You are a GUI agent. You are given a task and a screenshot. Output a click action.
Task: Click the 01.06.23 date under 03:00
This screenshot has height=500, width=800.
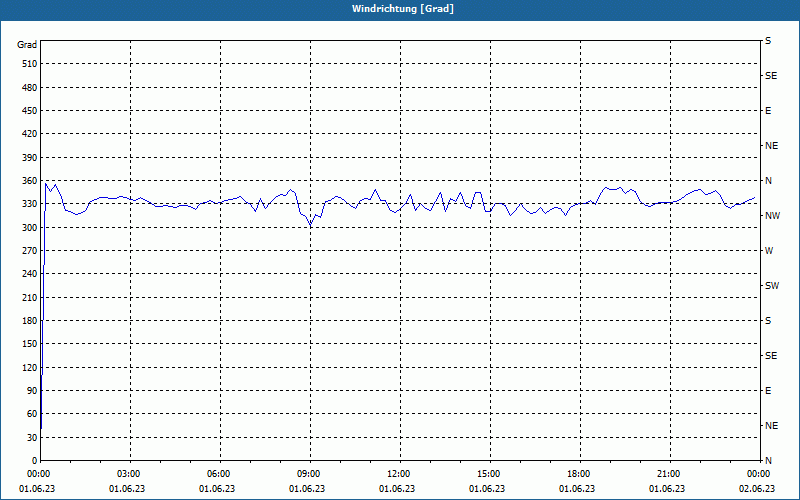click(x=127, y=488)
